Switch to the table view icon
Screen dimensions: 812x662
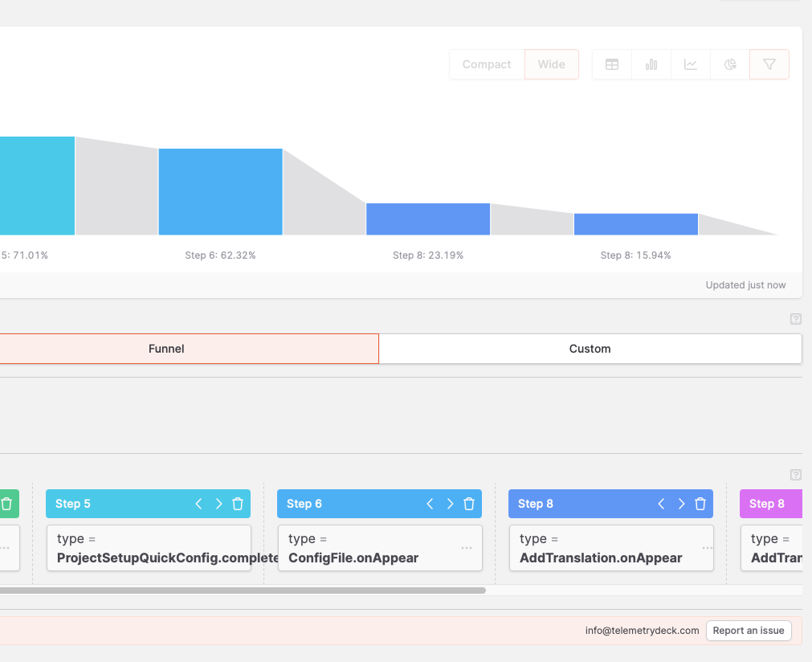pos(611,64)
